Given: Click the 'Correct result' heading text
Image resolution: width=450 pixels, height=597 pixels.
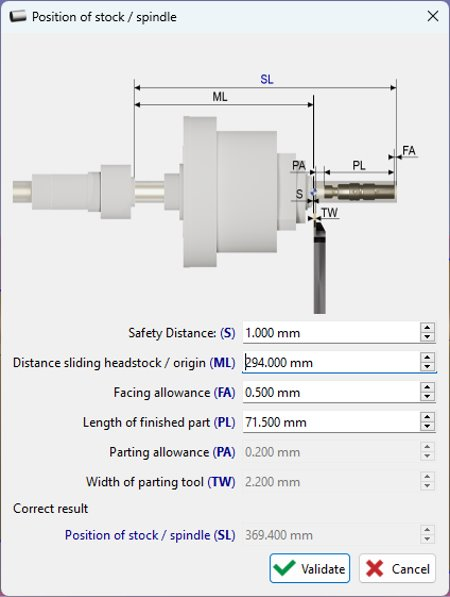Looking at the screenshot, I should (51, 508).
